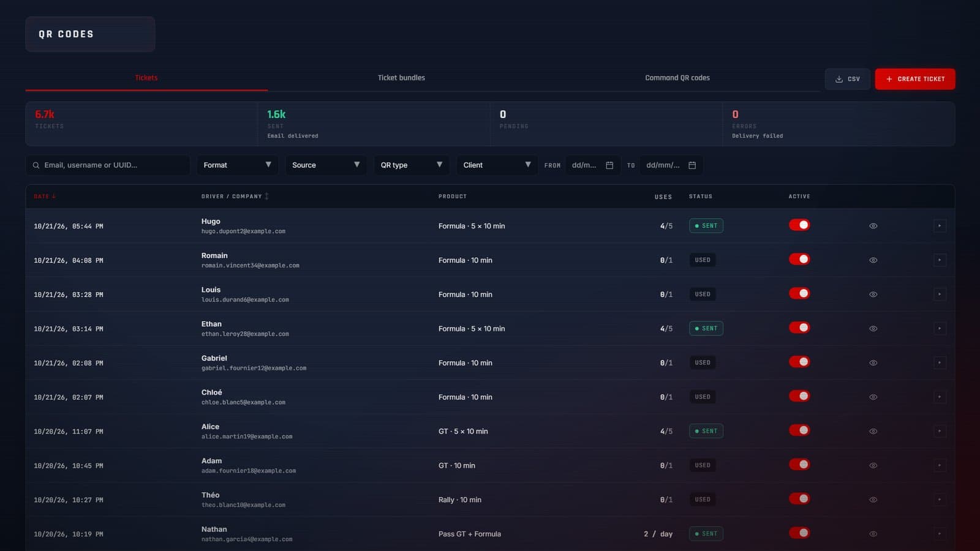Click eye icon in Adam's row
The image size is (980, 551).
[873, 466]
